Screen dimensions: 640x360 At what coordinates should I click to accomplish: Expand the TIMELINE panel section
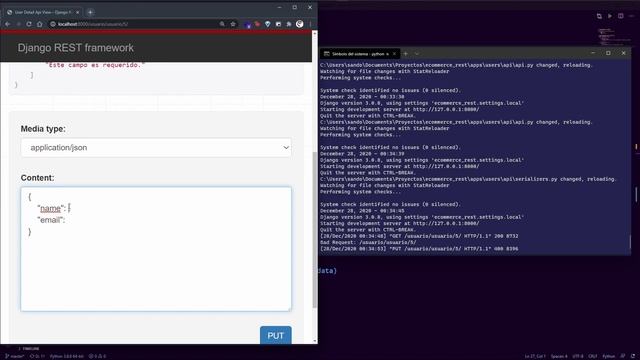tap(29, 349)
